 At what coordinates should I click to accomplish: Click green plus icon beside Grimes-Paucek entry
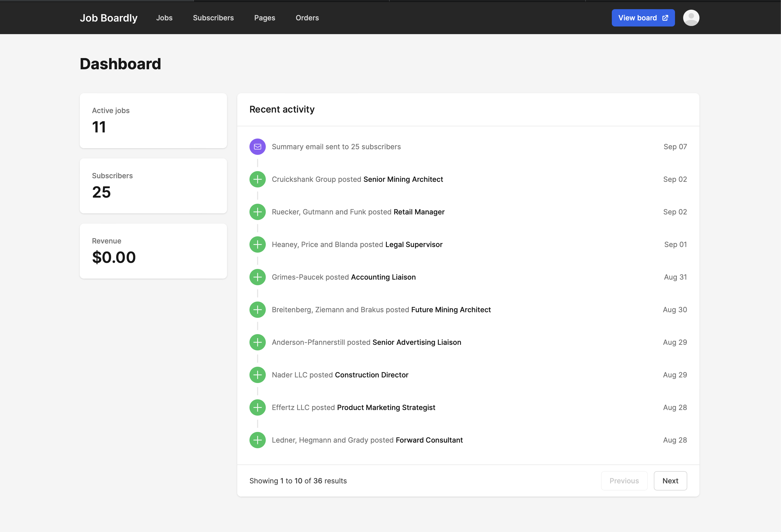pos(257,277)
